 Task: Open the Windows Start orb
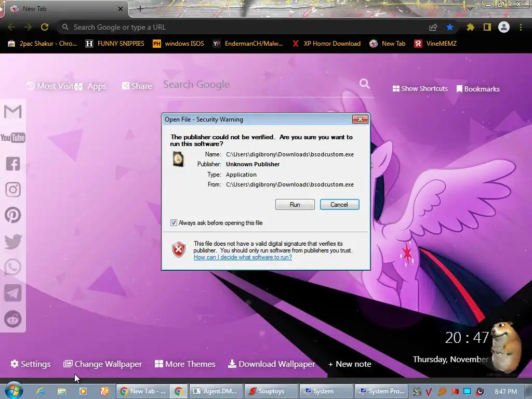(x=14, y=391)
